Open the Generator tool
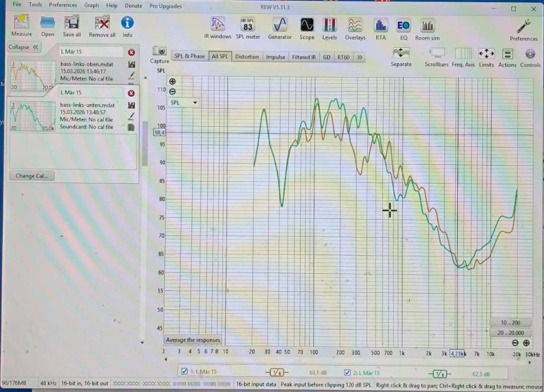This screenshot has width=544, height=392. tap(280, 29)
